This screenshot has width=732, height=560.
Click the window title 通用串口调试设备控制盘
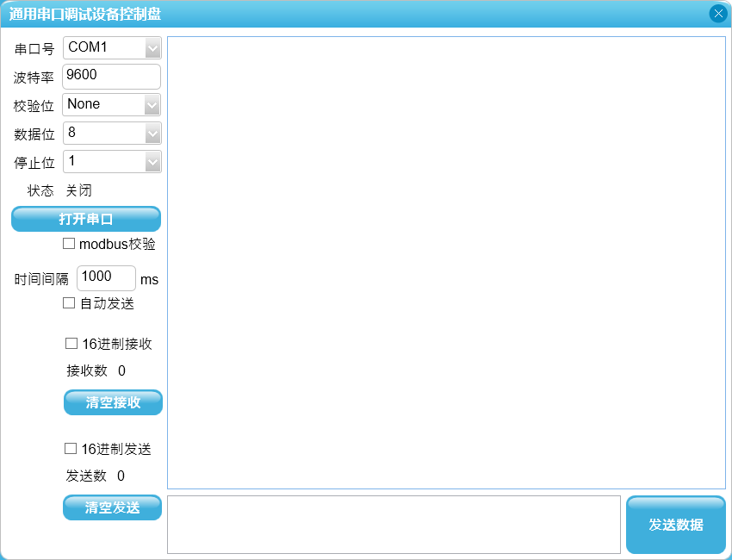pos(85,14)
